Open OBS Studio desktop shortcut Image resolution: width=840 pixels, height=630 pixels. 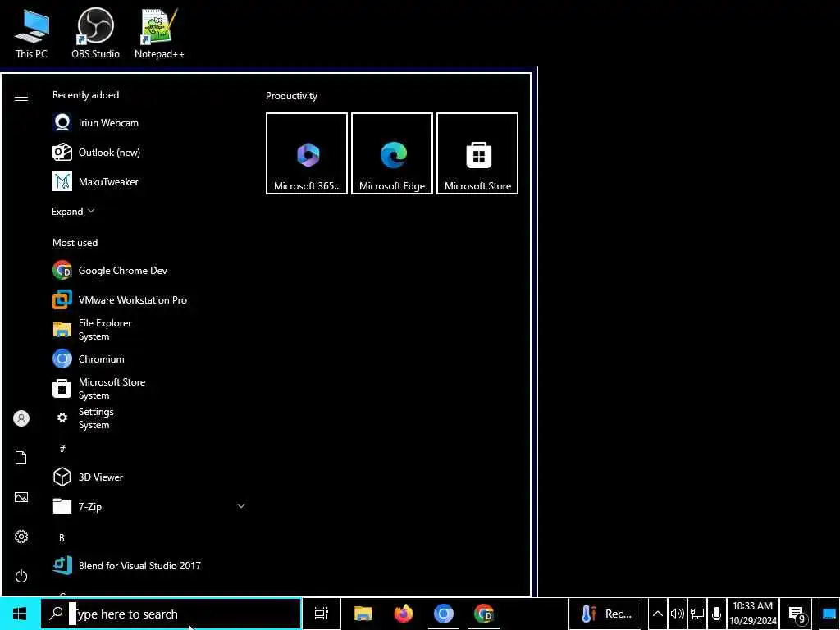coord(95,33)
